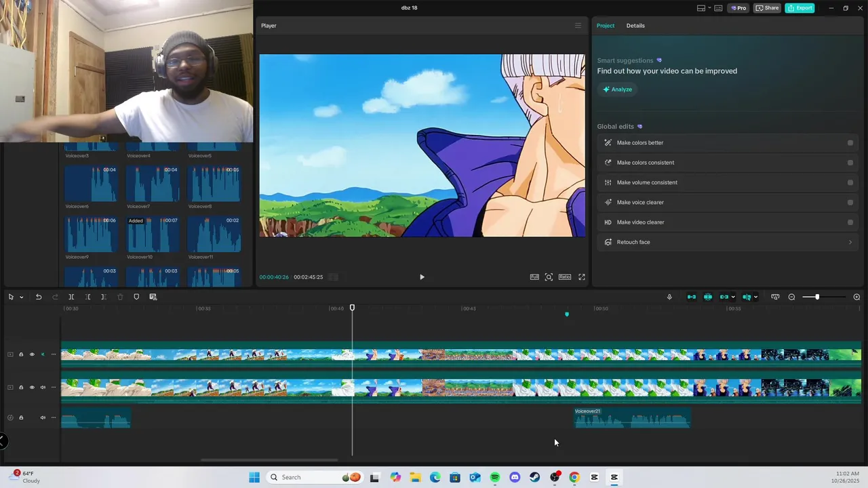Screen dimensions: 868x488
Task: Expand the layout dropdown arrow
Action: 709,8
